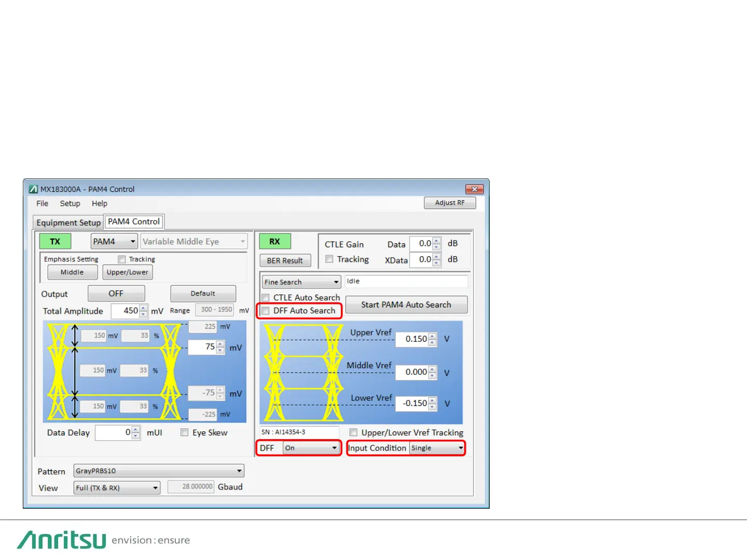Click the green TX button
747x560 pixels.
pos(55,242)
